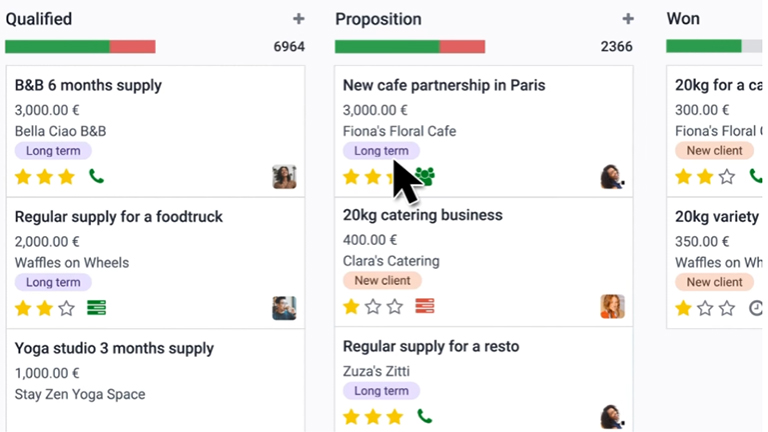Click salesperson avatar on B&B 6 months supply

tap(284, 177)
